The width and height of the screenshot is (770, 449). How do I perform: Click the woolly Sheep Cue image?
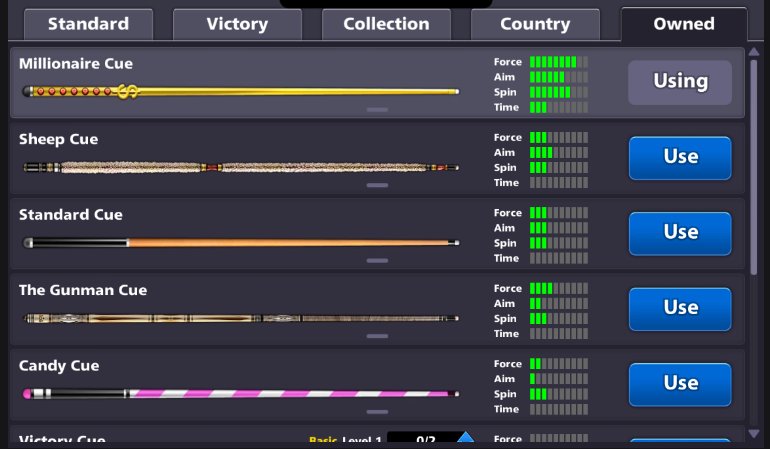241,168
